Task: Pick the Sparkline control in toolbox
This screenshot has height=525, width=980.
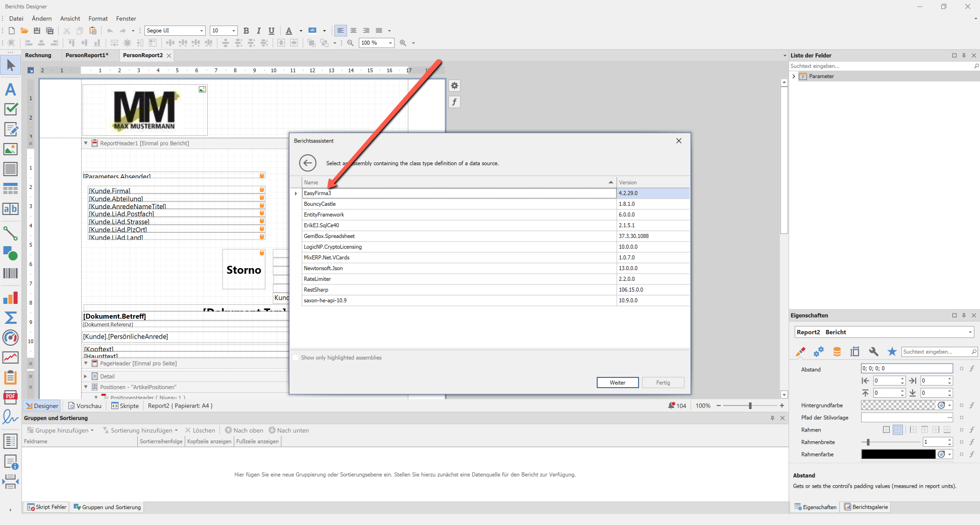Action: click(x=10, y=357)
